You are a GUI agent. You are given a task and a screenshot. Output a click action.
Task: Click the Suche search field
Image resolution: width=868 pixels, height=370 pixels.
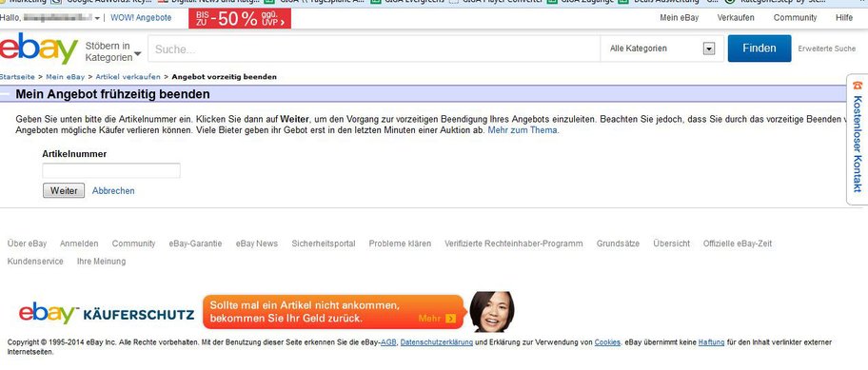374,49
